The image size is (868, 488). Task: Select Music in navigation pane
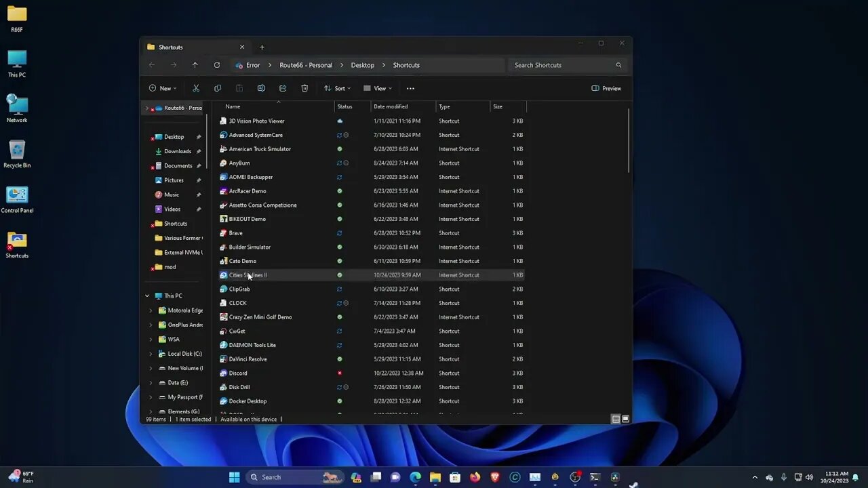click(172, 195)
